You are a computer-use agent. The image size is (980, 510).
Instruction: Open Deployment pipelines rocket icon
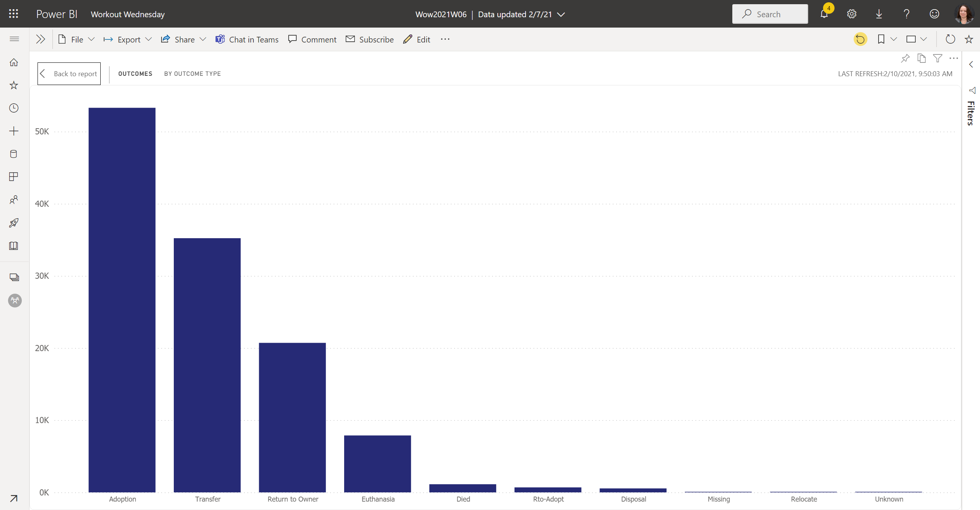point(14,223)
